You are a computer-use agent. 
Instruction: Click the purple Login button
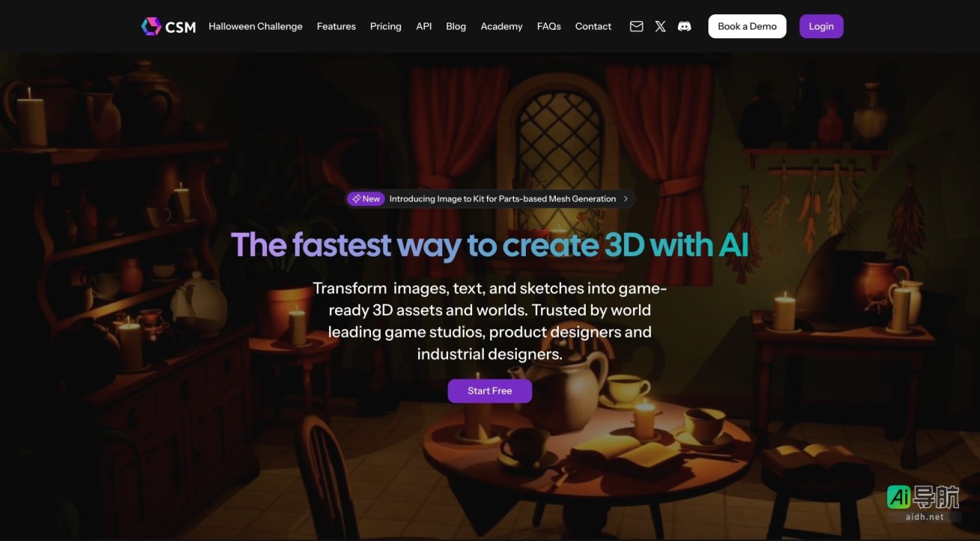(x=821, y=26)
